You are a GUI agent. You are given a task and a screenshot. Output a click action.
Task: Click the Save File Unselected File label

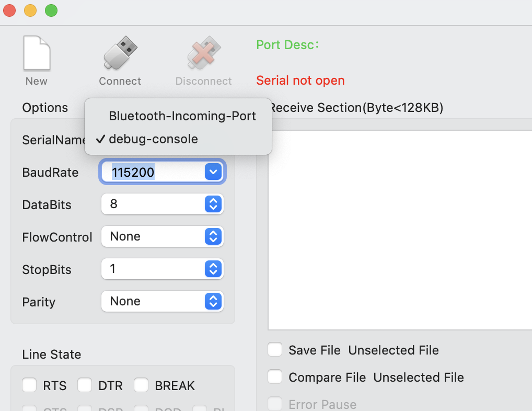pos(364,350)
